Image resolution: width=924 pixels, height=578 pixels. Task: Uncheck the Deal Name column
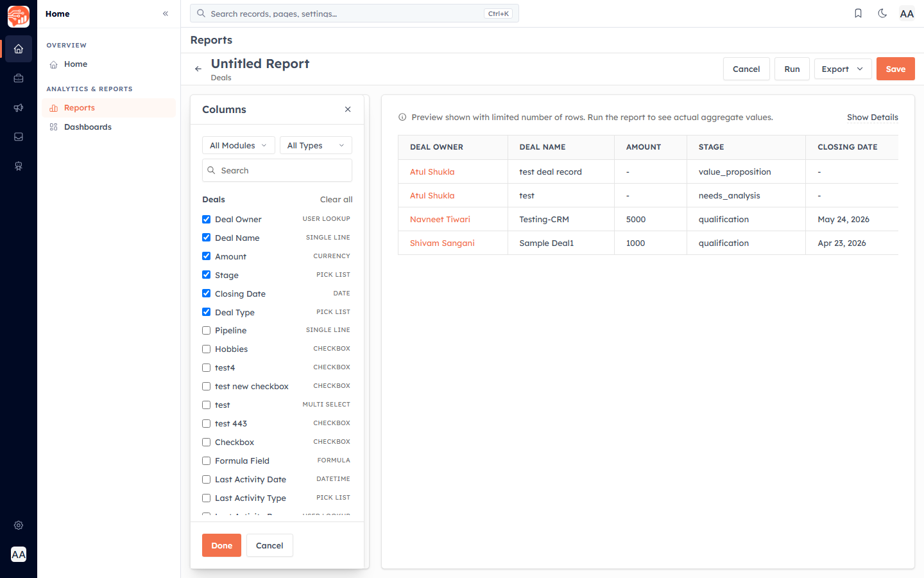coord(206,238)
